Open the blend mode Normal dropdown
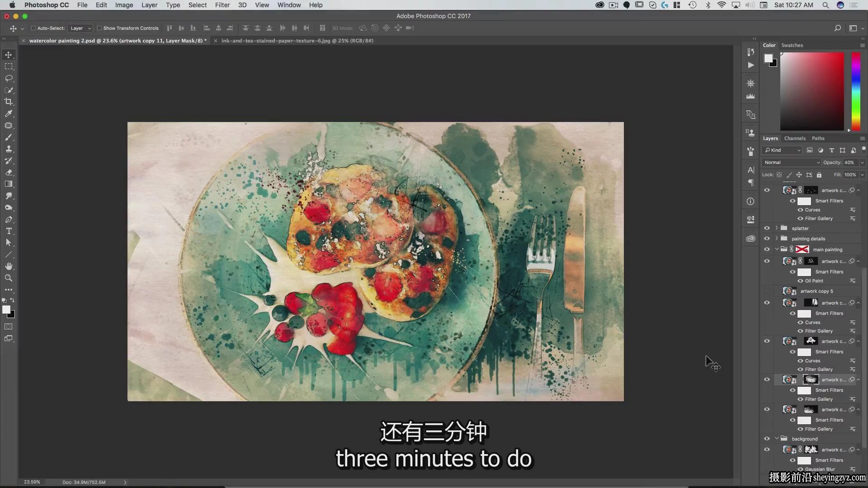Viewport: 868px width, 488px height. click(x=791, y=163)
